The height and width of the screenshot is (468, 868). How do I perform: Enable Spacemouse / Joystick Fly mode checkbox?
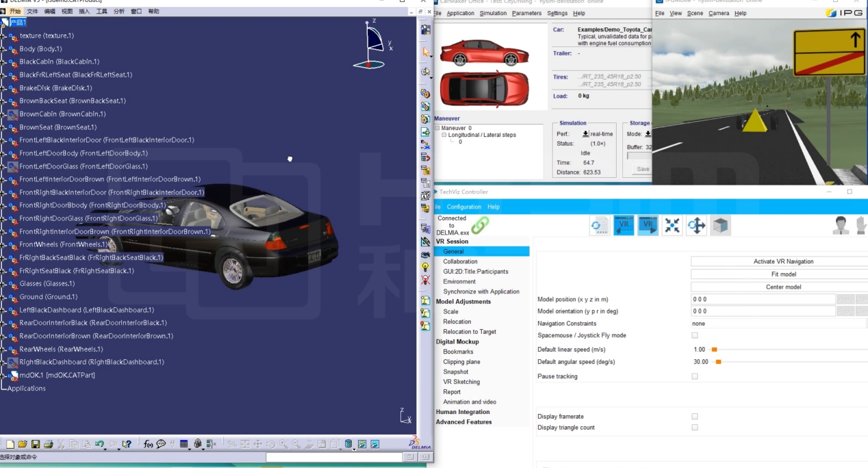(x=695, y=335)
